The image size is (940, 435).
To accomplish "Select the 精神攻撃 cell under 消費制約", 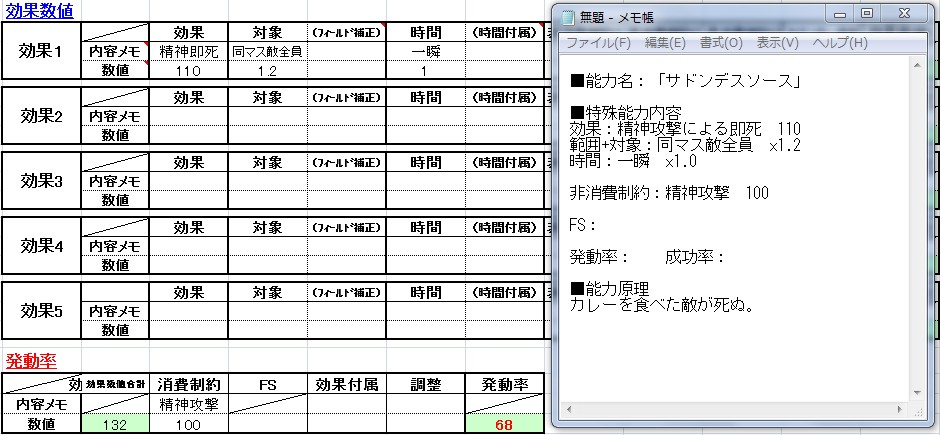I will (x=188, y=405).
